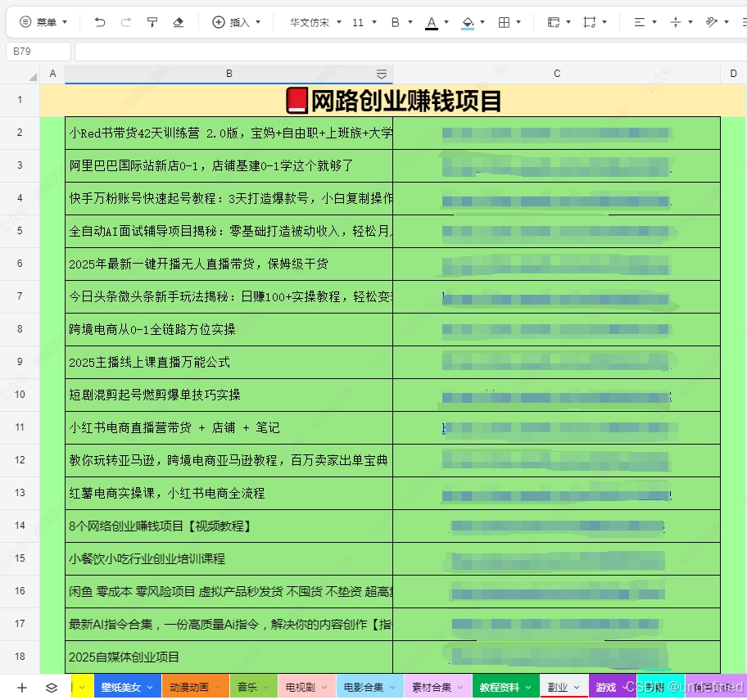747x700 pixels.
Task: Open the 菜单 main menu
Action: point(43,22)
